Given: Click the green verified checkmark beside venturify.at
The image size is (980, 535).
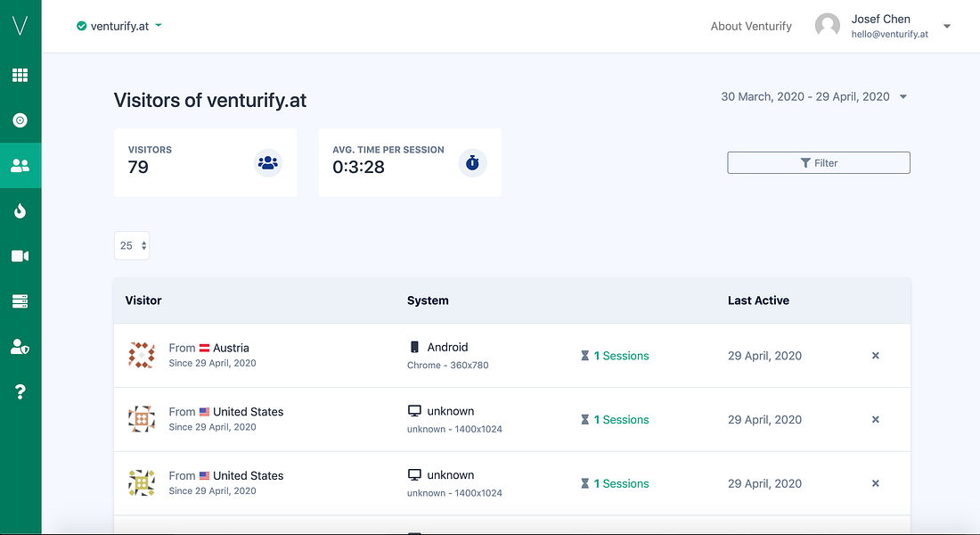Looking at the screenshot, I should (81, 26).
